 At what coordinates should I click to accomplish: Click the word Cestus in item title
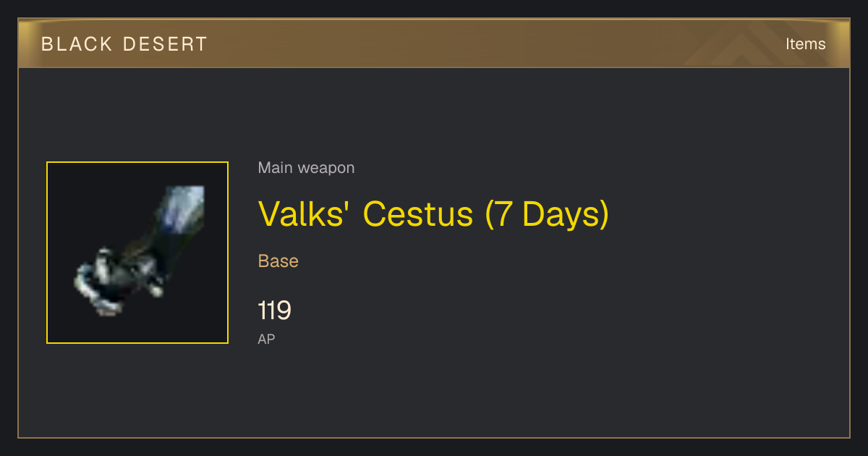(x=418, y=214)
